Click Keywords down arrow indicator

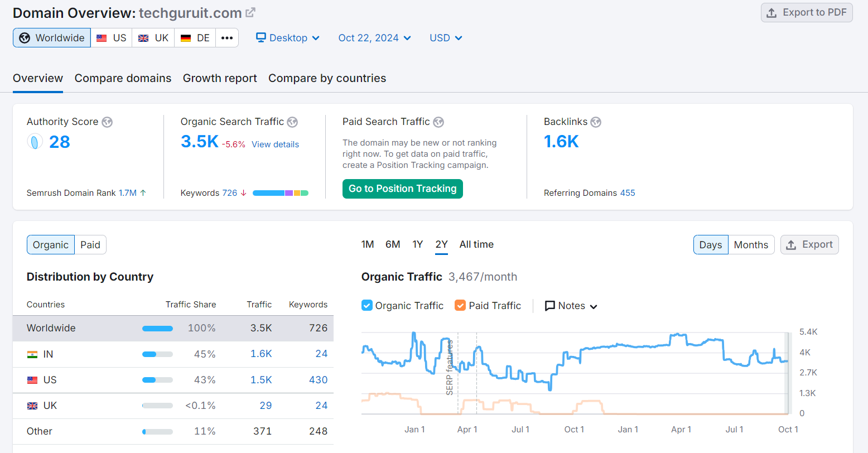coord(244,193)
